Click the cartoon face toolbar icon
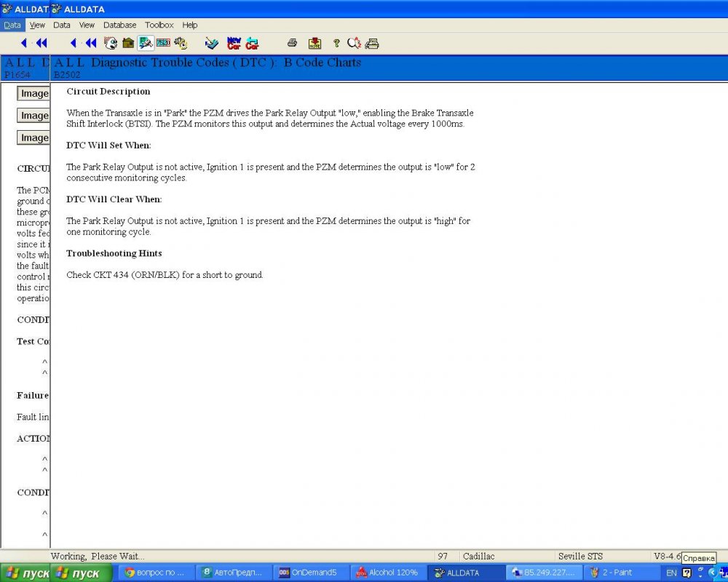This screenshot has width=728, height=582. pyautogui.click(x=111, y=43)
